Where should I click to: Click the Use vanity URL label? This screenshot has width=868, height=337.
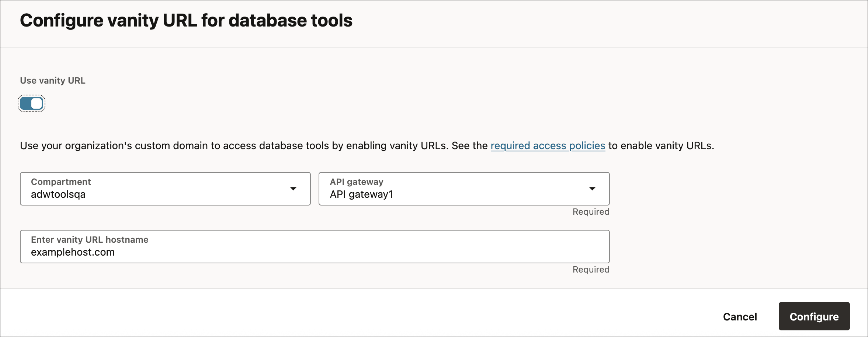click(52, 80)
